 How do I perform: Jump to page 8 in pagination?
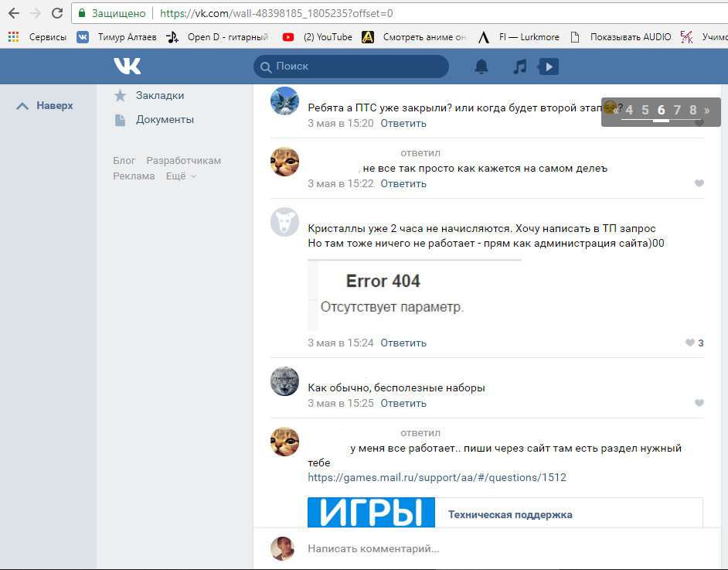(x=693, y=110)
